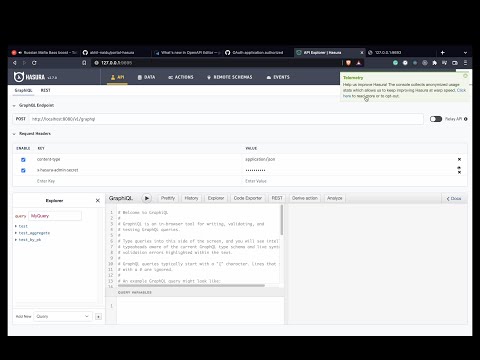Click the query variables editor area

point(200,310)
